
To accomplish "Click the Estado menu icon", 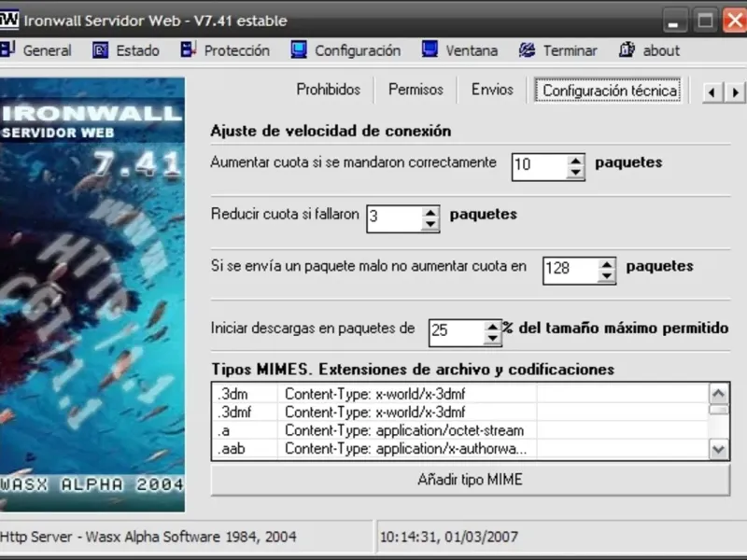I will [100, 50].
